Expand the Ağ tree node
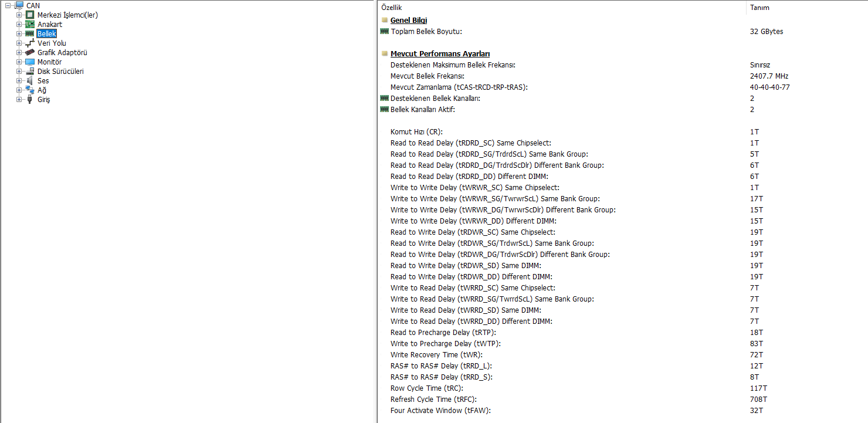This screenshot has width=868, height=423. tap(19, 90)
